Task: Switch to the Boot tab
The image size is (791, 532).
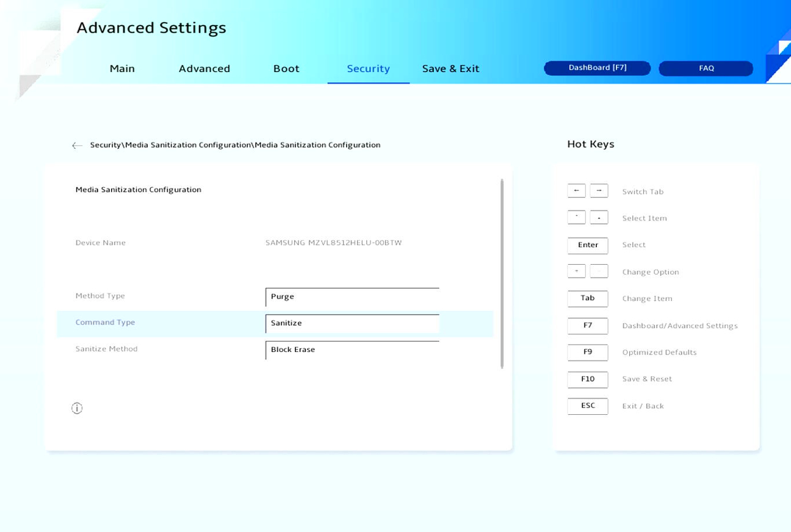Action: click(x=286, y=69)
